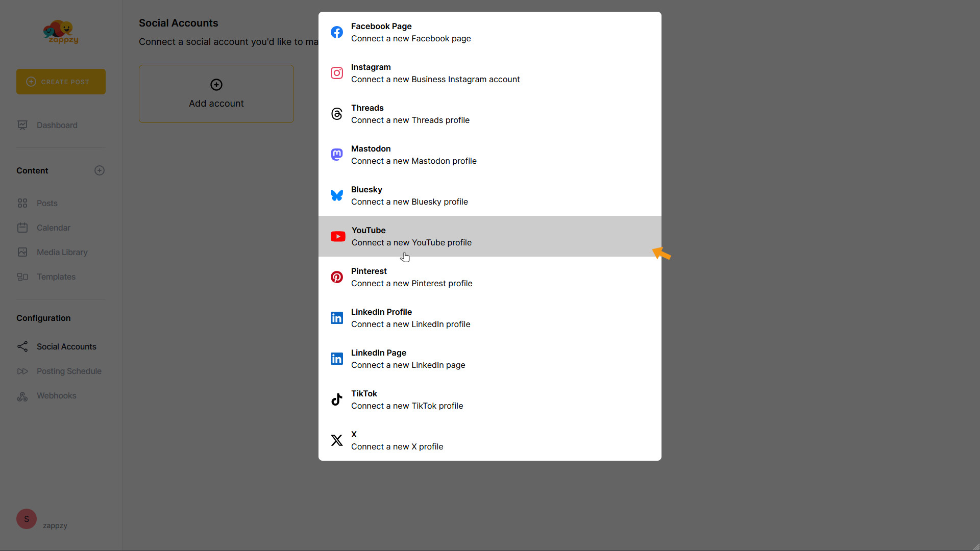
Task: Click 'Connect a new Facebook page' text
Action: coord(411,38)
